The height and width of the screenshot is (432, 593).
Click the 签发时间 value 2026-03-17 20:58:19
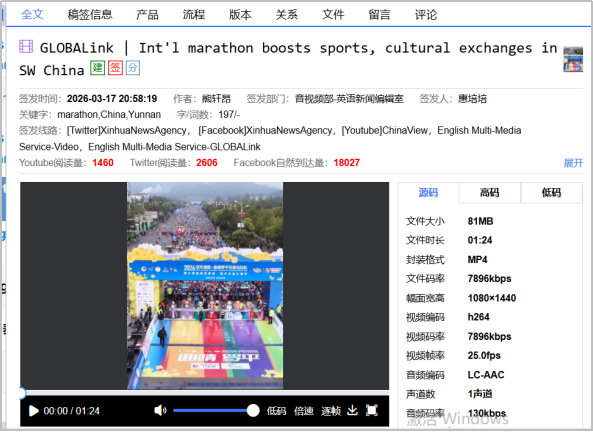point(112,99)
